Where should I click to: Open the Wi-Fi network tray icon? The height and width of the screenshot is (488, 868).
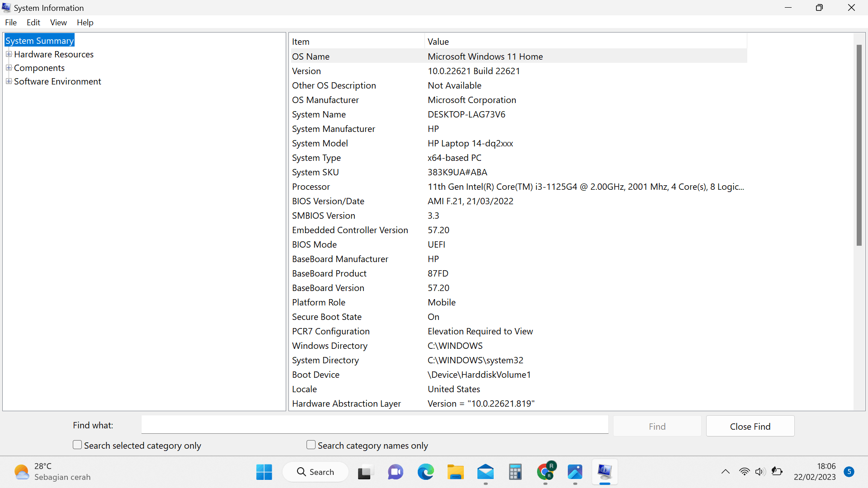[x=744, y=472]
